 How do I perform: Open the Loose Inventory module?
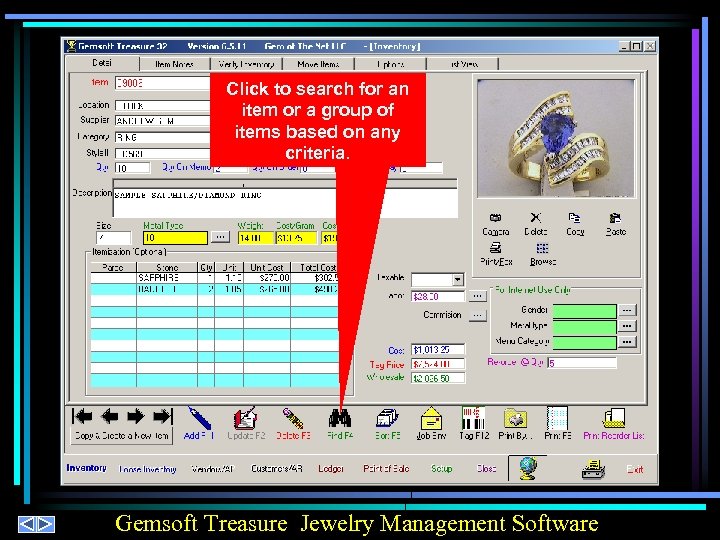[x=147, y=469]
